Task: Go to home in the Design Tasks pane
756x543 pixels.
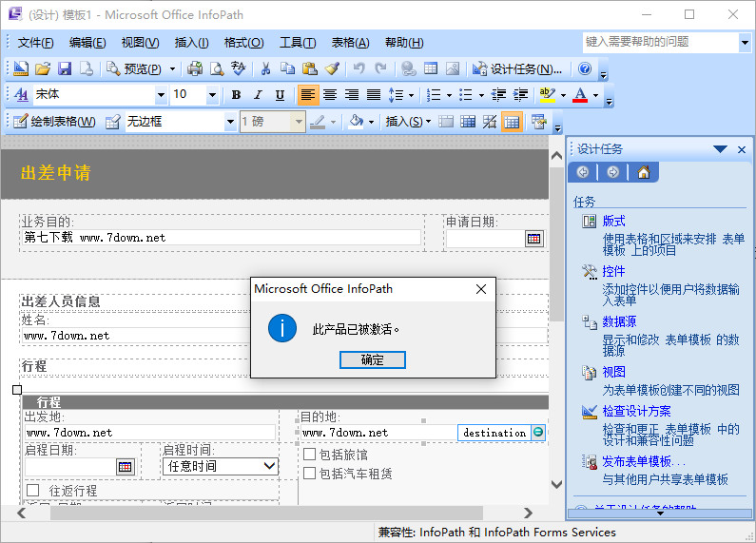Action: pyautogui.click(x=644, y=172)
